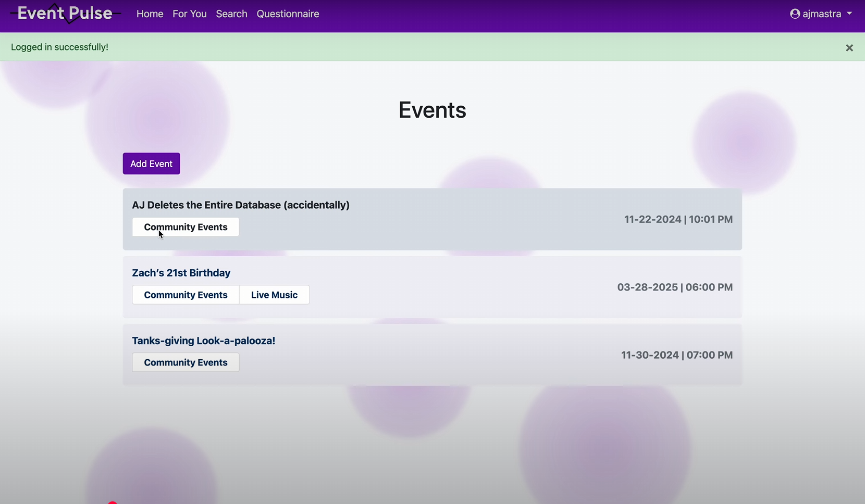Click the Logged in successfully message
This screenshot has height=504, width=865.
60,46
